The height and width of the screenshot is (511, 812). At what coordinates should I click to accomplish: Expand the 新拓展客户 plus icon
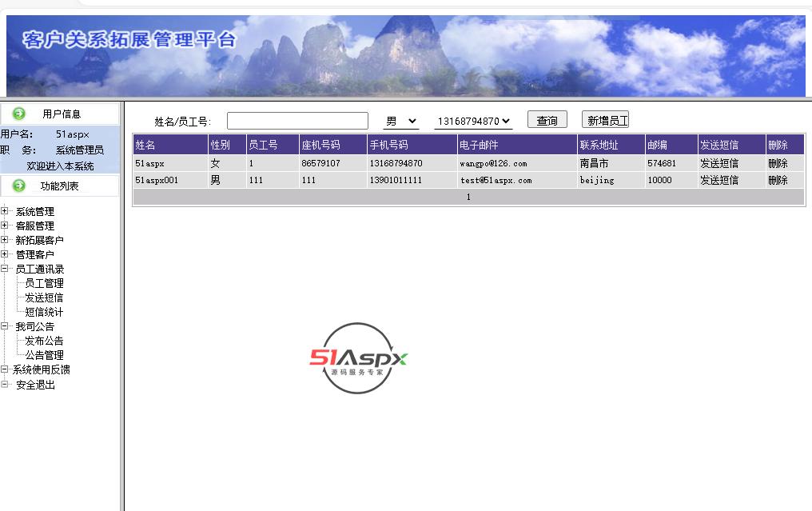[x=5, y=241]
